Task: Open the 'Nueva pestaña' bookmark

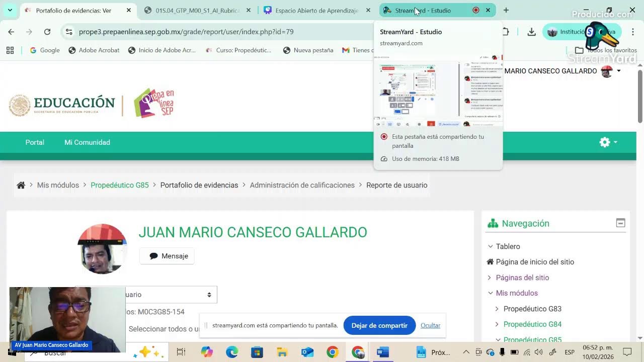Action: tap(308, 50)
